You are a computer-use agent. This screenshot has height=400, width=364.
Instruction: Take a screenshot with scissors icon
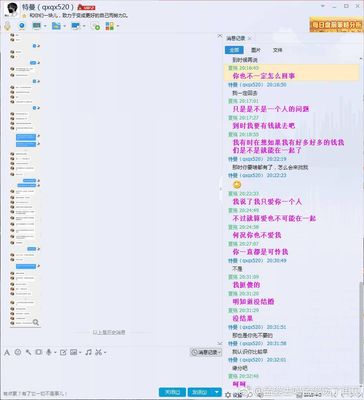(x=98, y=352)
